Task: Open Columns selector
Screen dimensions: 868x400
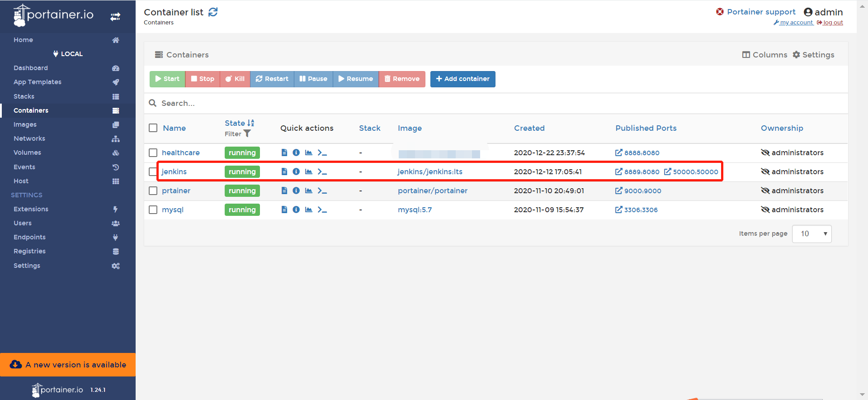Action: point(764,55)
